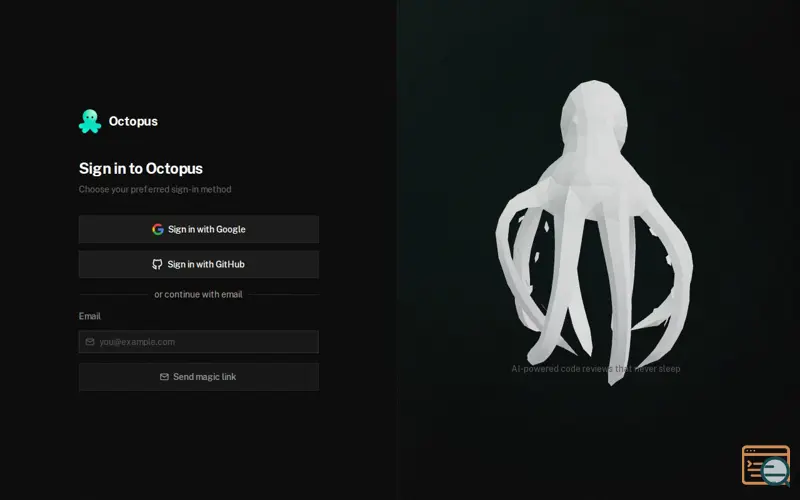The height and width of the screenshot is (500, 800).
Task: Click the "or continue with email" text
Action: click(x=198, y=294)
